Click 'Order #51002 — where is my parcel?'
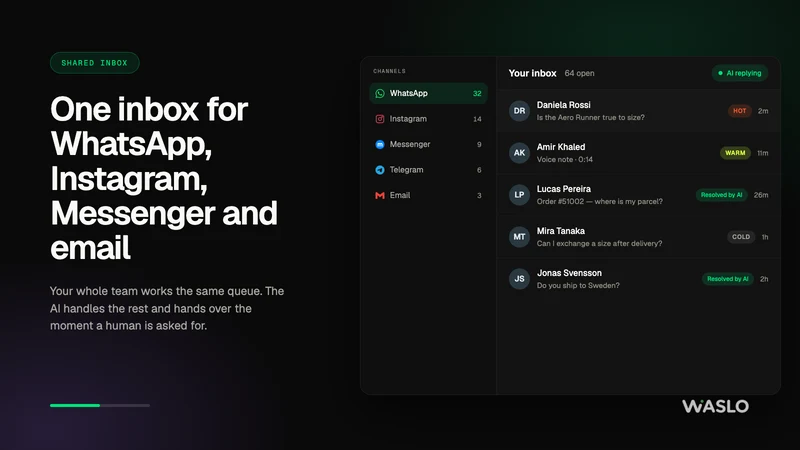The image size is (800, 450). pyautogui.click(x=599, y=202)
